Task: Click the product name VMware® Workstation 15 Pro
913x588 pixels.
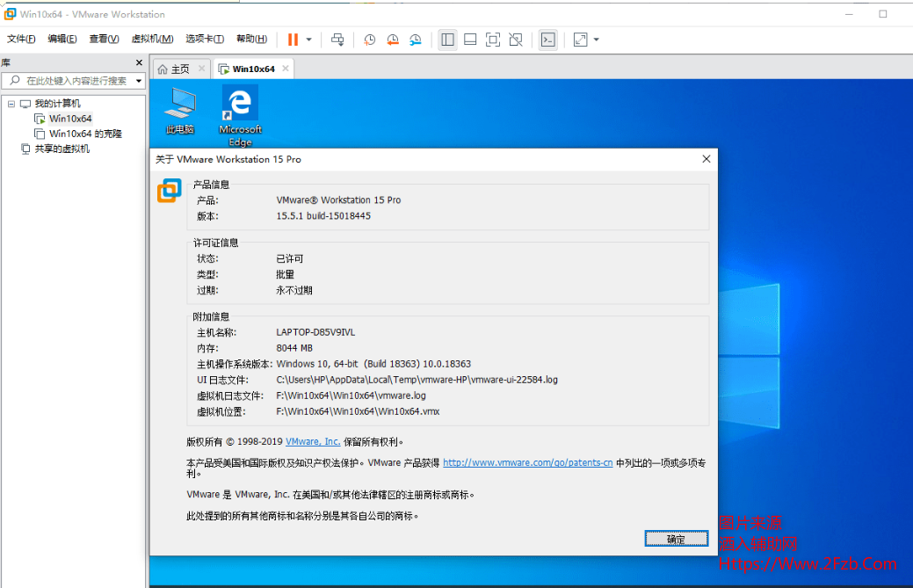Action: tap(338, 200)
